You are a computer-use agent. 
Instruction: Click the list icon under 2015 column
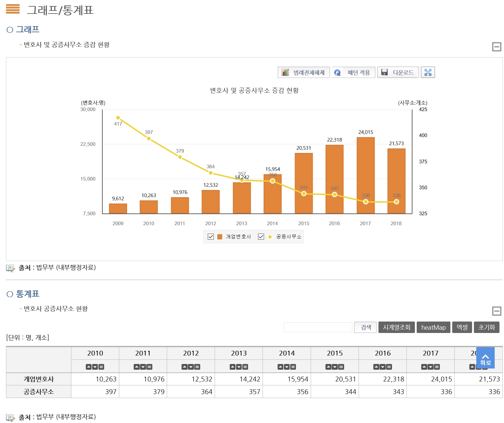(x=341, y=367)
